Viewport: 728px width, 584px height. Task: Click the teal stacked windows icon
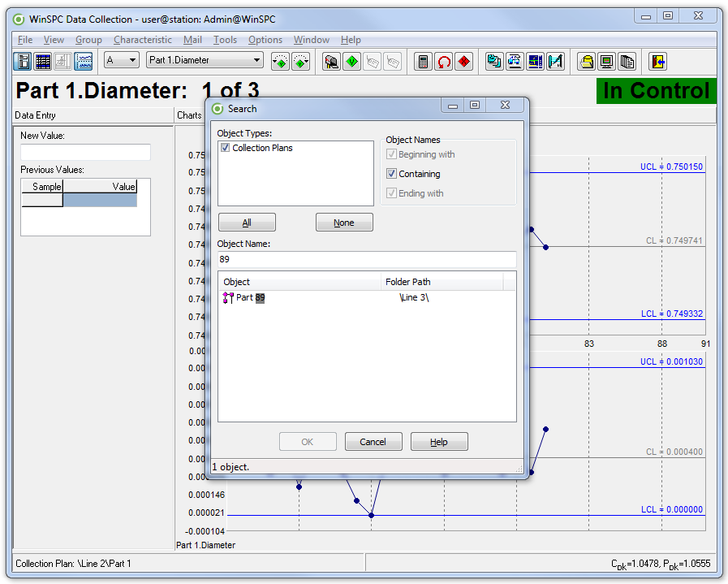point(494,62)
